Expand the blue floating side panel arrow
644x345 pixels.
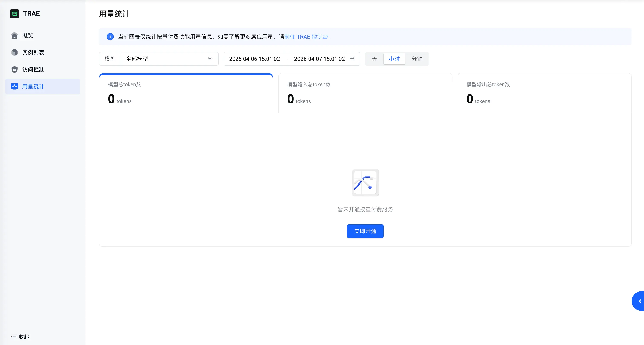pos(639,301)
